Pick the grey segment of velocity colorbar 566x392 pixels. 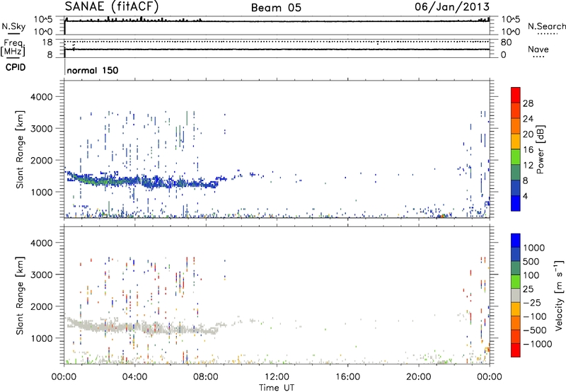(516, 295)
